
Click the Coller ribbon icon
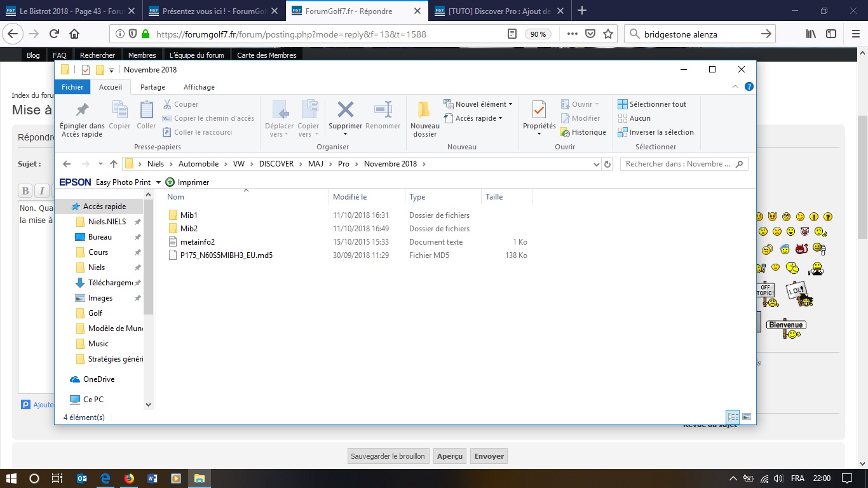146,109
